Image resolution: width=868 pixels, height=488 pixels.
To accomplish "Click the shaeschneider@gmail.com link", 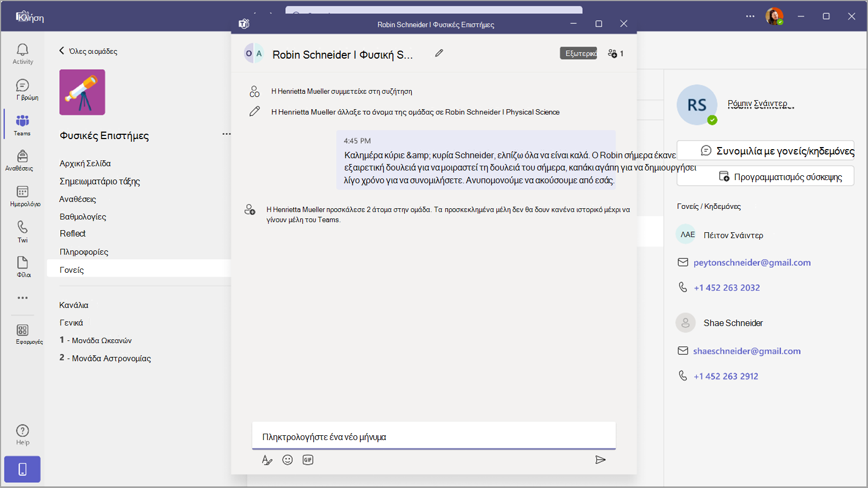I will click(747, 351).
